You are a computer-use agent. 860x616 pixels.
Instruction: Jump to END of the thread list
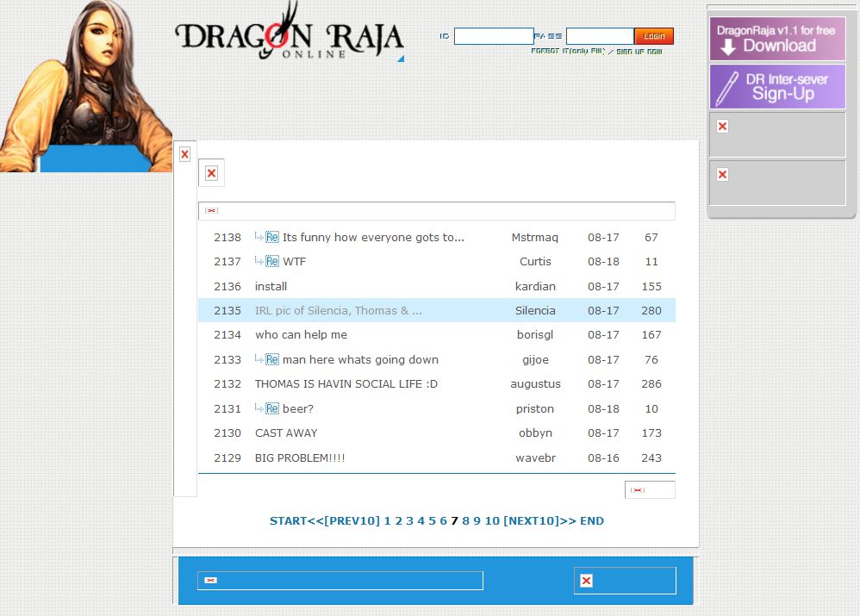click(592, 521)
